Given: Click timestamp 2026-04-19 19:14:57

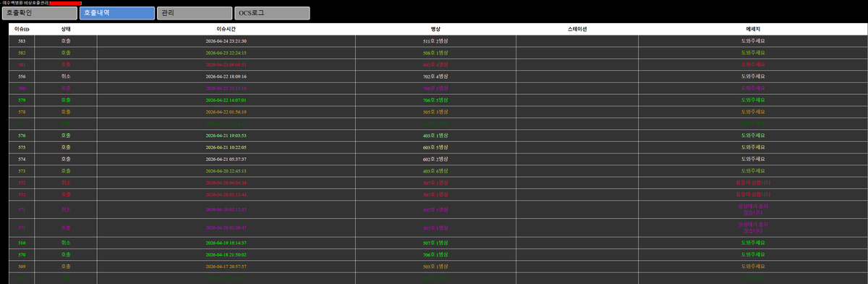Looking at the screenshot, I should click(226, 243).
